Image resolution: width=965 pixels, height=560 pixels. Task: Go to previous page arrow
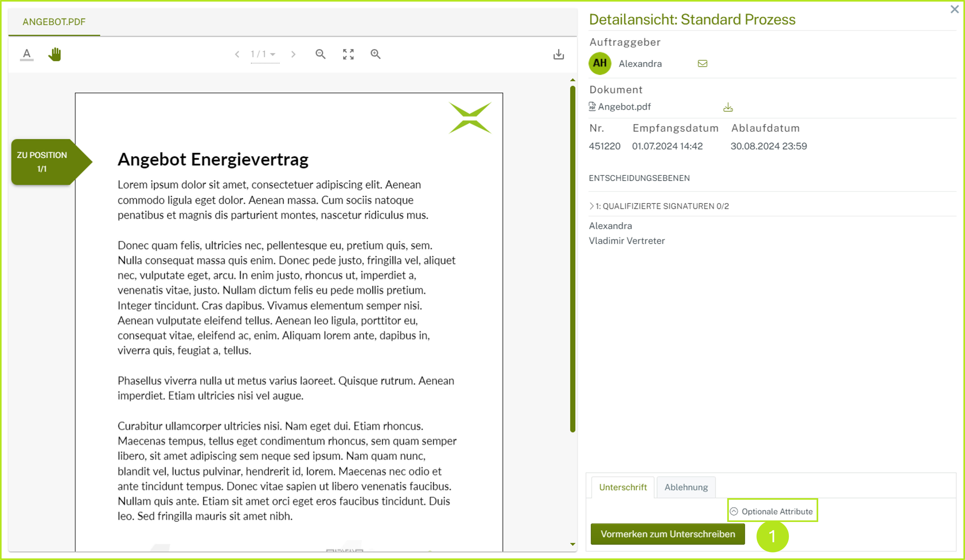click(x=237, y=54)
